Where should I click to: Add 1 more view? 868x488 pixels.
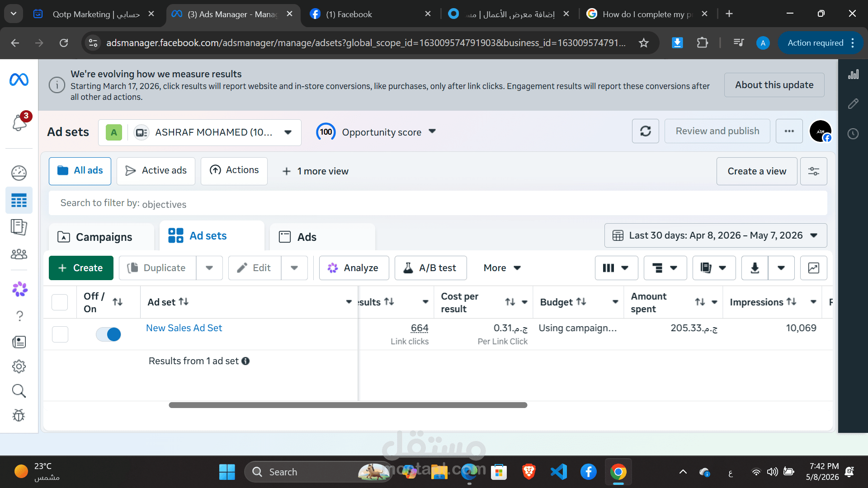pyautogui.click(x=316, y=171)
